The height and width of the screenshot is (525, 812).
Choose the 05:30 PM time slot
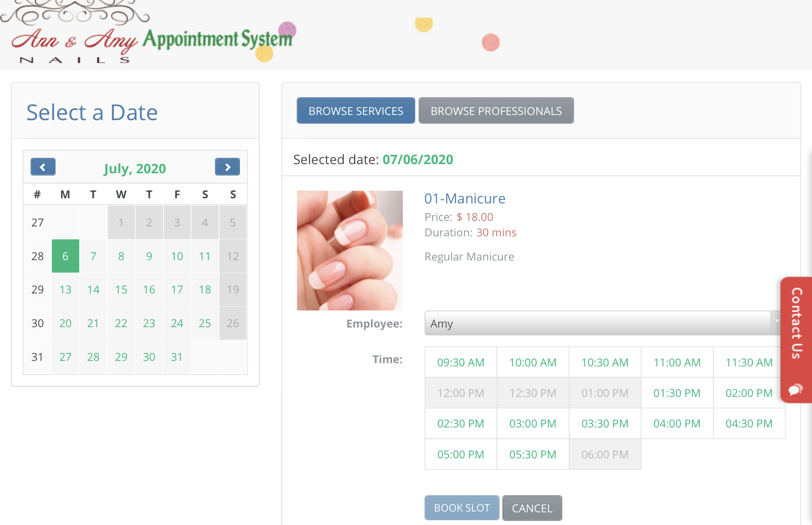[x=532, y=454]
